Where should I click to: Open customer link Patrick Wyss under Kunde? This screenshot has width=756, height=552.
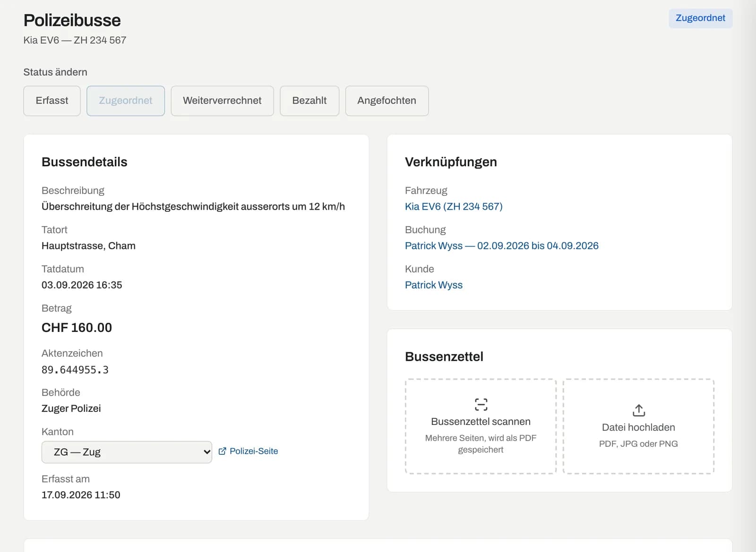434,285
